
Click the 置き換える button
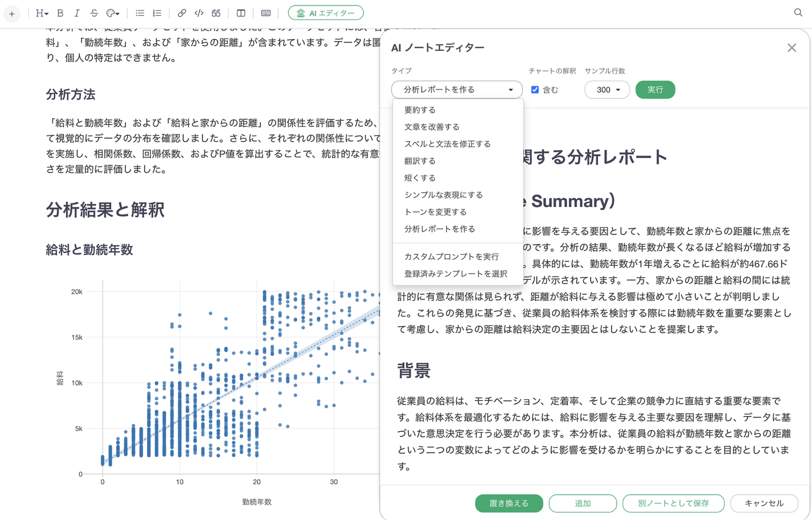pos(509,503)
